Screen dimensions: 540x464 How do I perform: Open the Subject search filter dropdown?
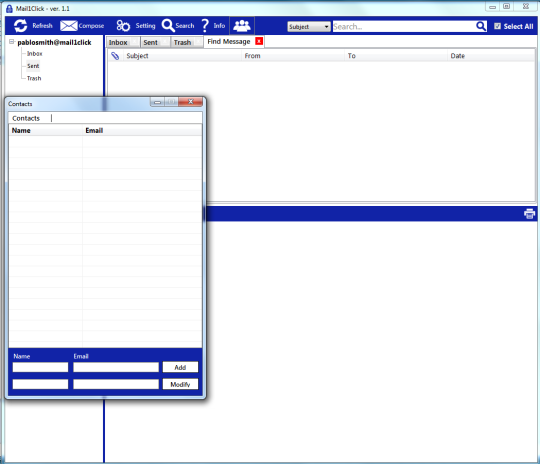click(x=309, y=27)
